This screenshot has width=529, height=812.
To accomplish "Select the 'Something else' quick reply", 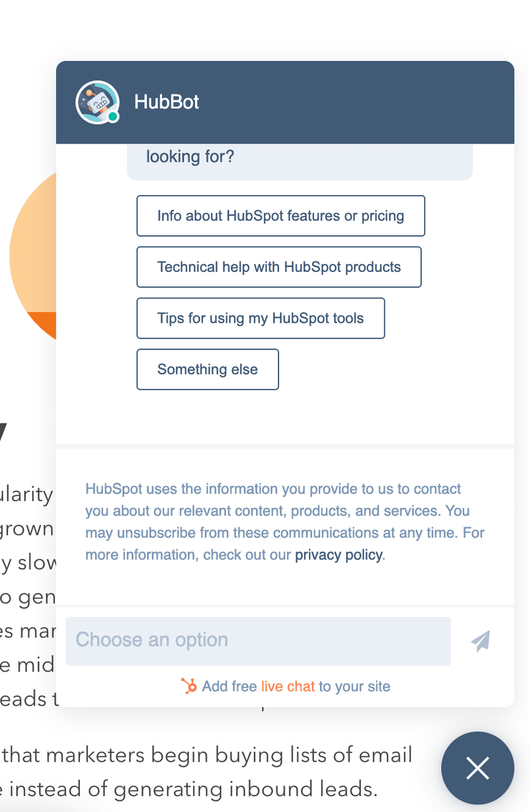I will (x=207, y=369).
